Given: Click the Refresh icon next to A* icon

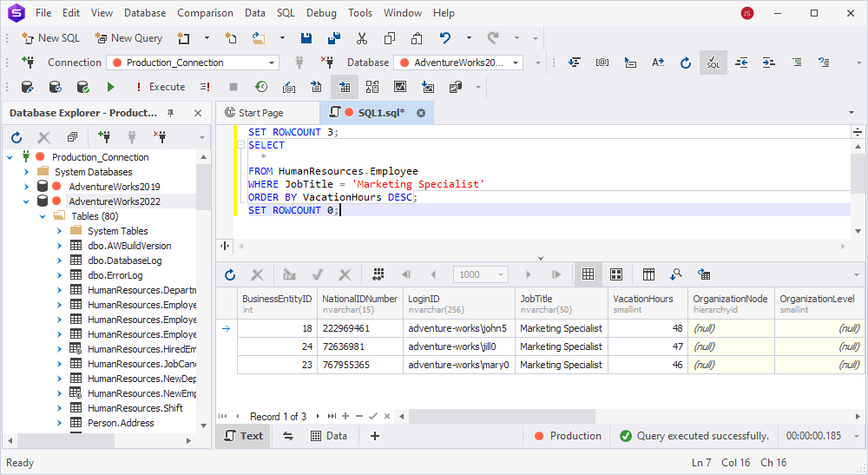Looking at the screenshot, I should 686,63.
